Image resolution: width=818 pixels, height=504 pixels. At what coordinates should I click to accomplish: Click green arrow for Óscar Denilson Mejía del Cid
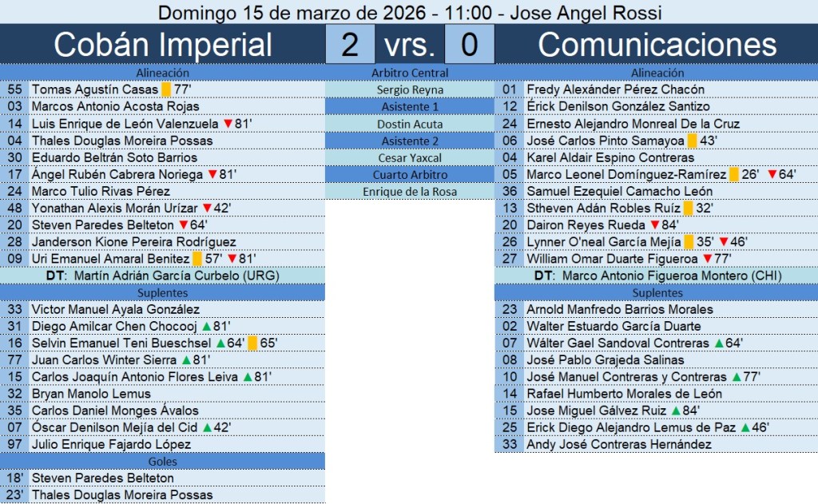coord(208,427)
